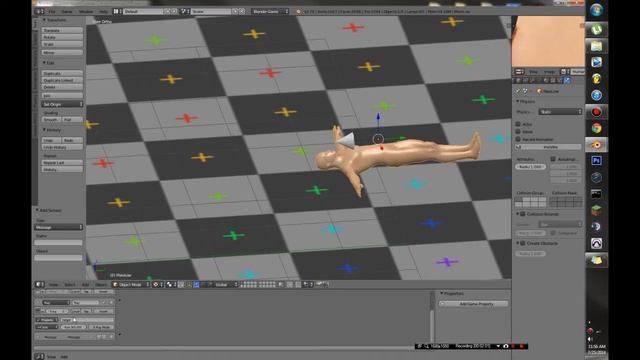
Task: Add a new screen layout with plus button
Action: [x=167, y=11]
